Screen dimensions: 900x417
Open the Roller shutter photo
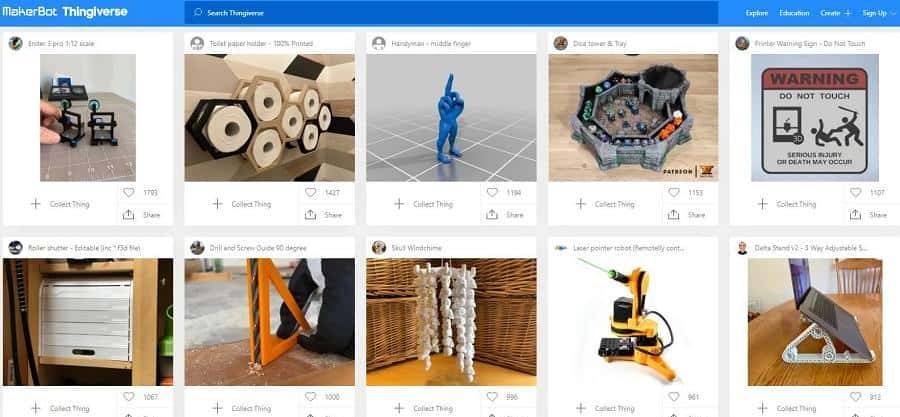[88, 322]
